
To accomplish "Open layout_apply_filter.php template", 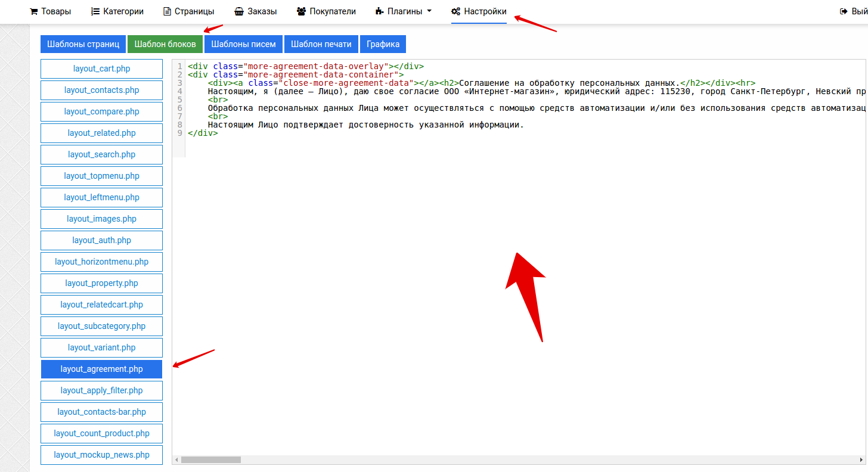I will tap(101, 390).
